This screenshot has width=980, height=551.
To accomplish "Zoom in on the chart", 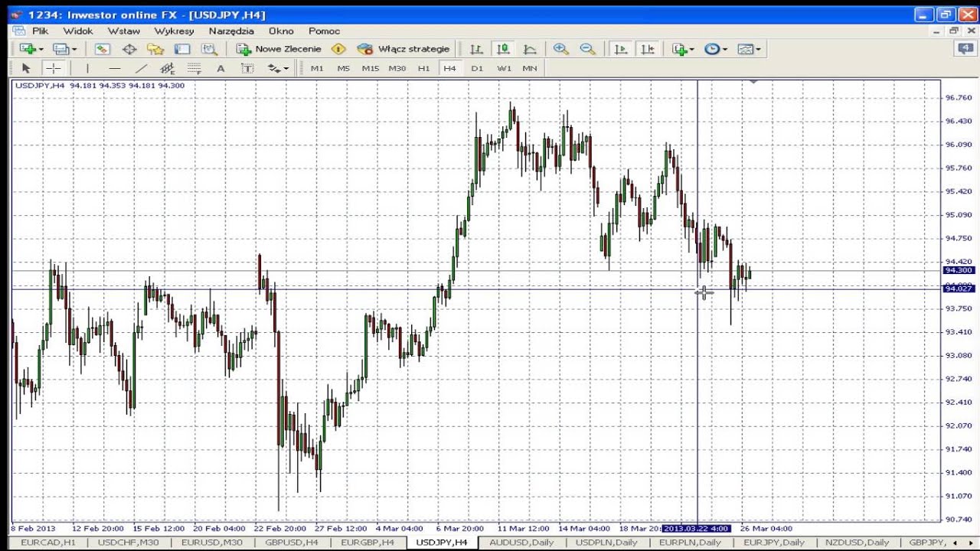I will click(x=560, y=49).
